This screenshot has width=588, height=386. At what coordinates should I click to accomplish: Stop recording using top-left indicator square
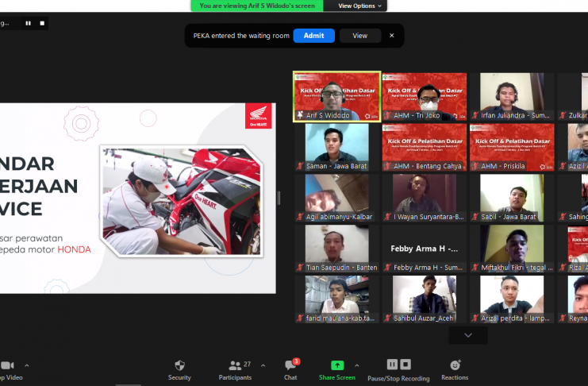click(42, 24)
